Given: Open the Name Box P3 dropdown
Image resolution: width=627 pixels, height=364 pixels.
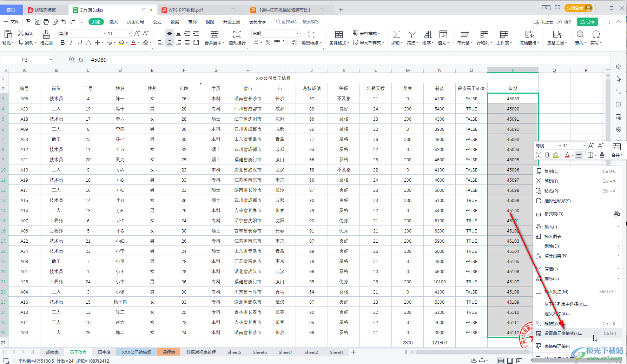Looking at the screenshot, I should (51, 60).
